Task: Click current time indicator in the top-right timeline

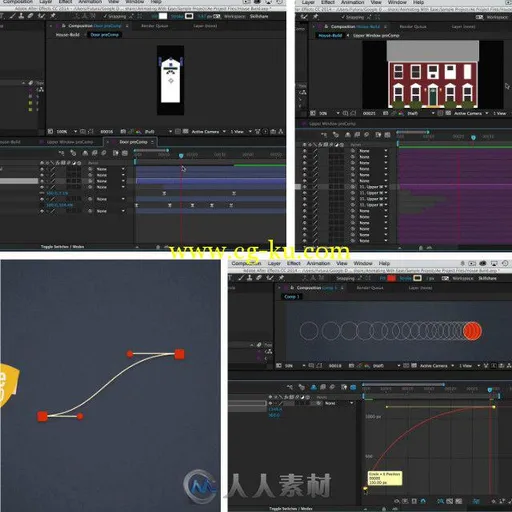Action: click(473, 137)
